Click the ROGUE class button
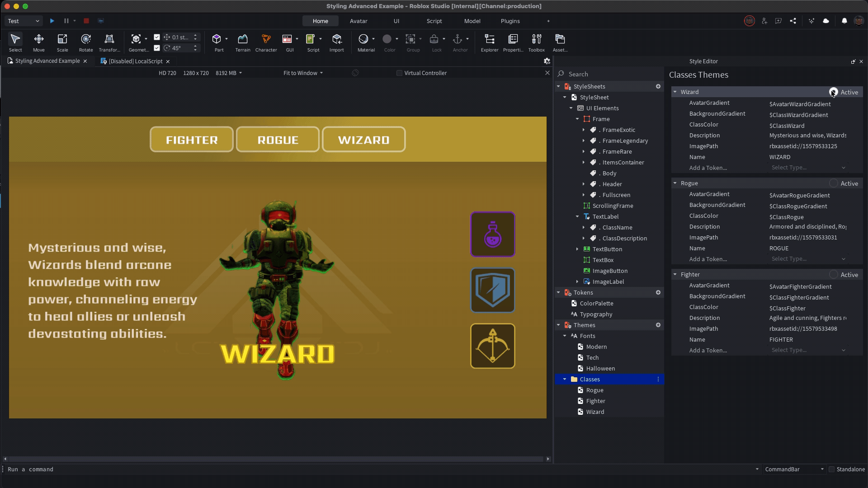This screenshot has width=868, height=488. [x=278, y=140]
